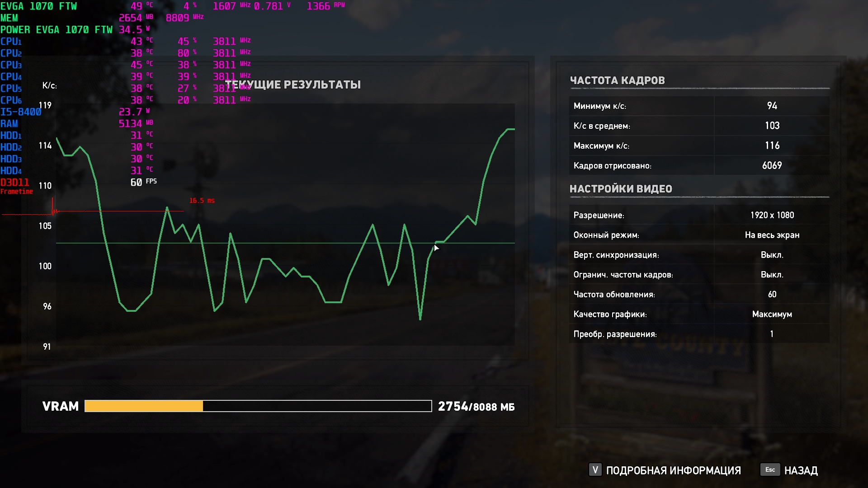Click the Esc key icon

pos(770,469)
